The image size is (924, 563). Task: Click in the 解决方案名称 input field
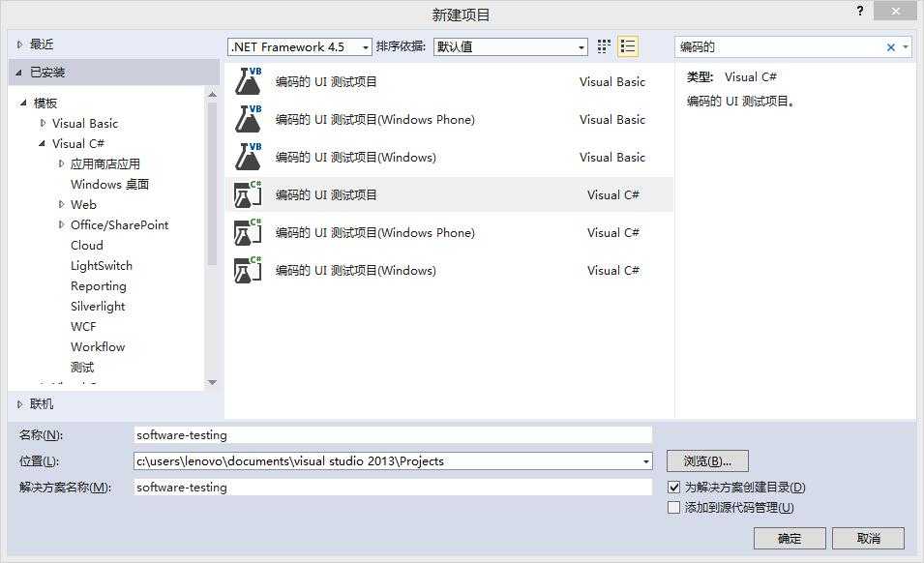click(x=393, y=487)
